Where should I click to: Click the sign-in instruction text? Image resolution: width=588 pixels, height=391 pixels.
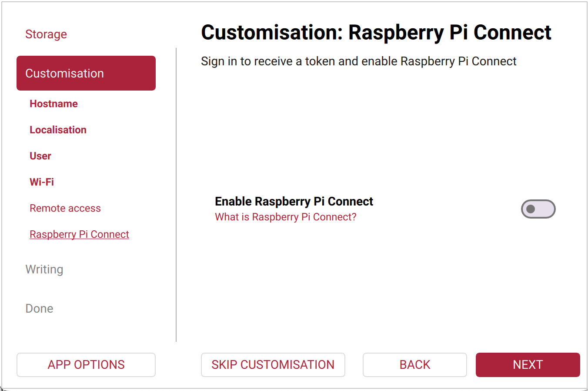pos(358,61)
